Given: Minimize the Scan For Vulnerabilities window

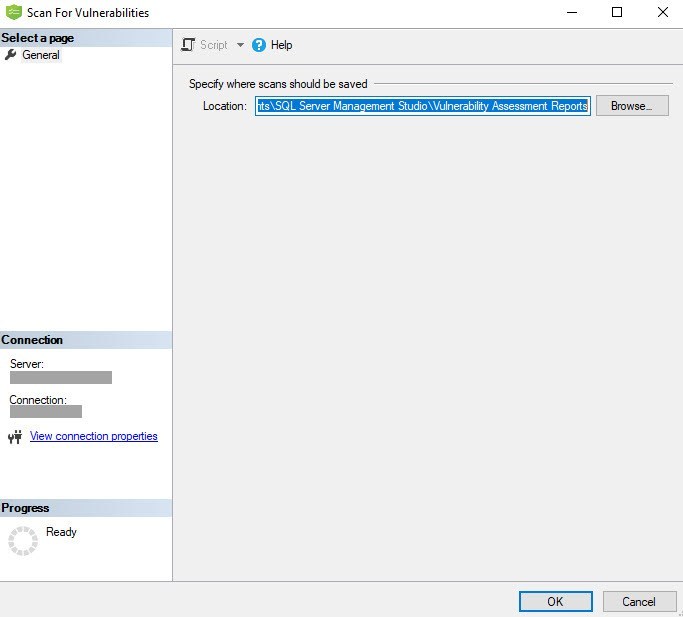Looking at the screenshot, I should tap(572, 13).
